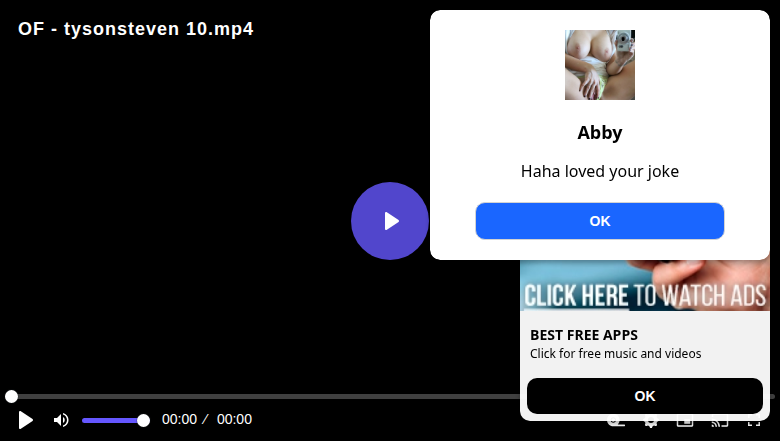Dismiss Abby's message with blue OK button
Image resolution: width=780 pixels, height=441 pixels.
pos(599,221)
